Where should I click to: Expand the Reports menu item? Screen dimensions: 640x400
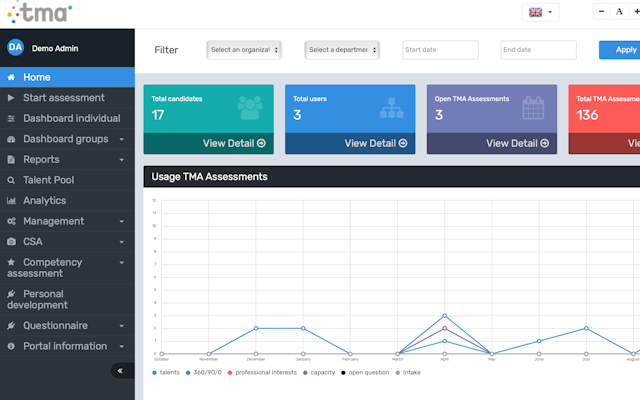(66, 160)
